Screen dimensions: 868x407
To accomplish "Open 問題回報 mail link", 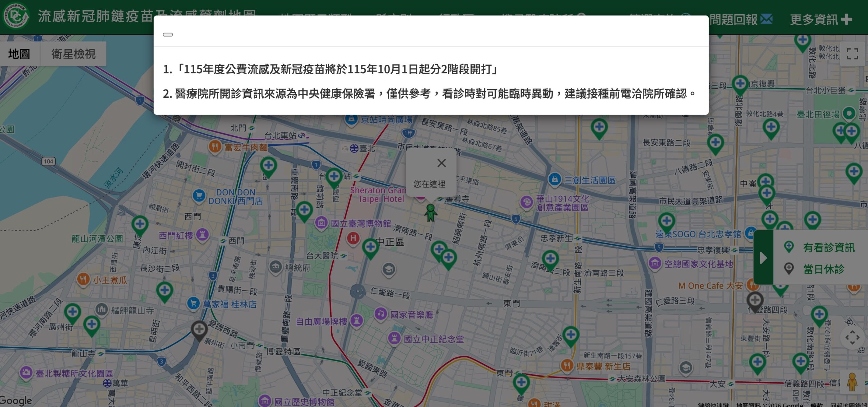I will (x=741, y=19).
